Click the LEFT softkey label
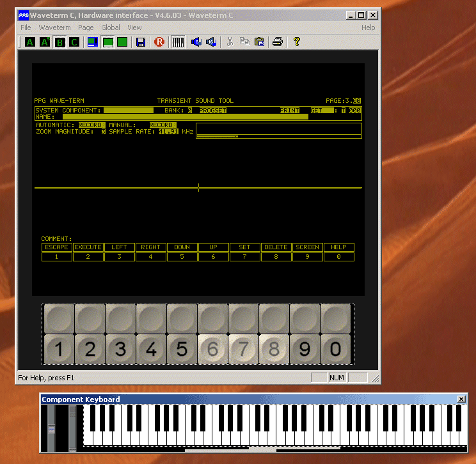The image size is (476, 464). tap(119, 247)
